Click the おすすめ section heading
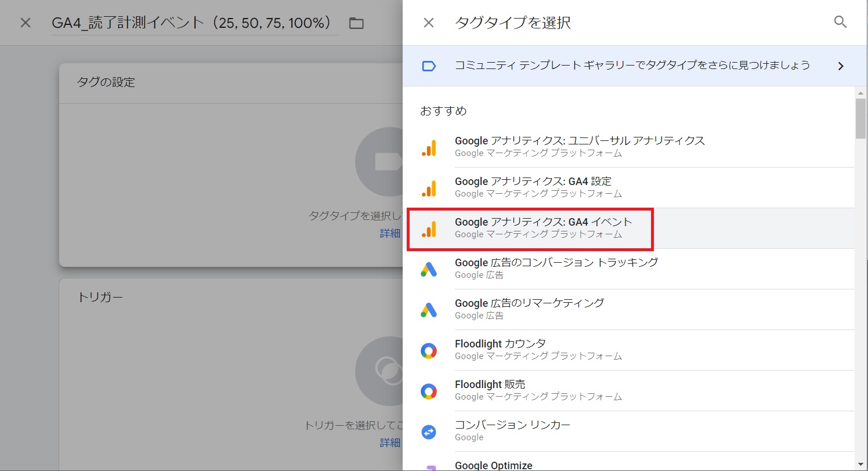This screenshot has width=868, height=471. [x=443, y=110]
